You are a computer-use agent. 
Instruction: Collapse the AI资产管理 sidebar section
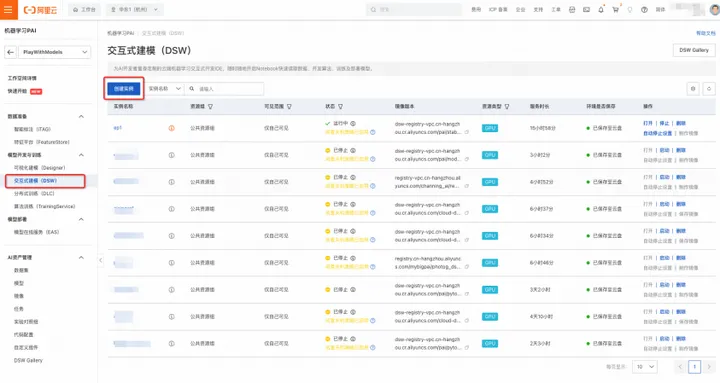point(81,258)
